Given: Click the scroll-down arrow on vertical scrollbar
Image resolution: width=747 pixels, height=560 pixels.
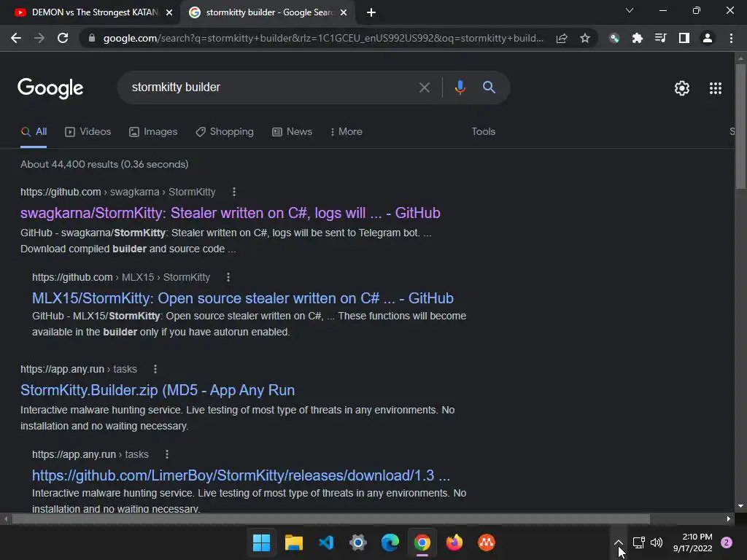Looking at the screenshot, I should pyautogui.click(x=740, y=506).
